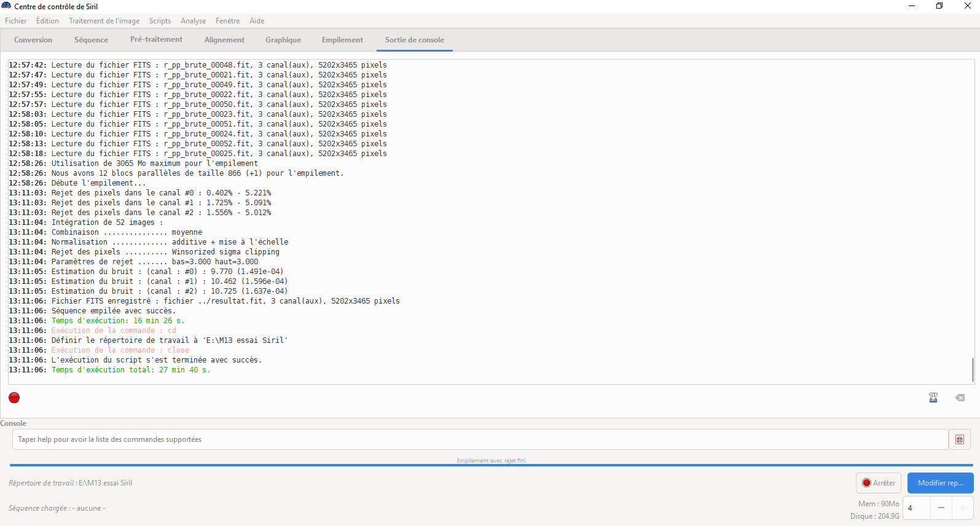Select the Sortie de console tab

pos(415,40)
